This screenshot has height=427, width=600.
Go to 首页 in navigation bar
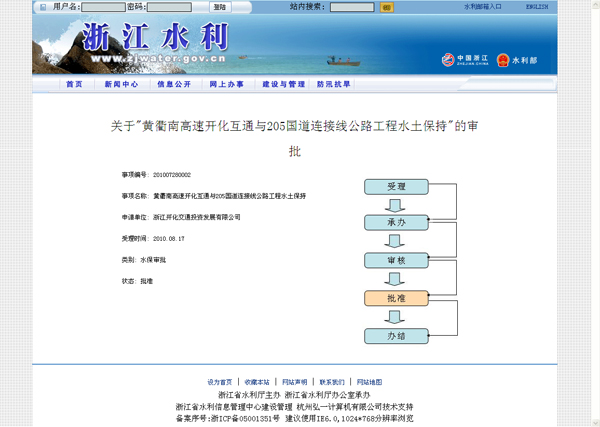[x=74, y=85]
